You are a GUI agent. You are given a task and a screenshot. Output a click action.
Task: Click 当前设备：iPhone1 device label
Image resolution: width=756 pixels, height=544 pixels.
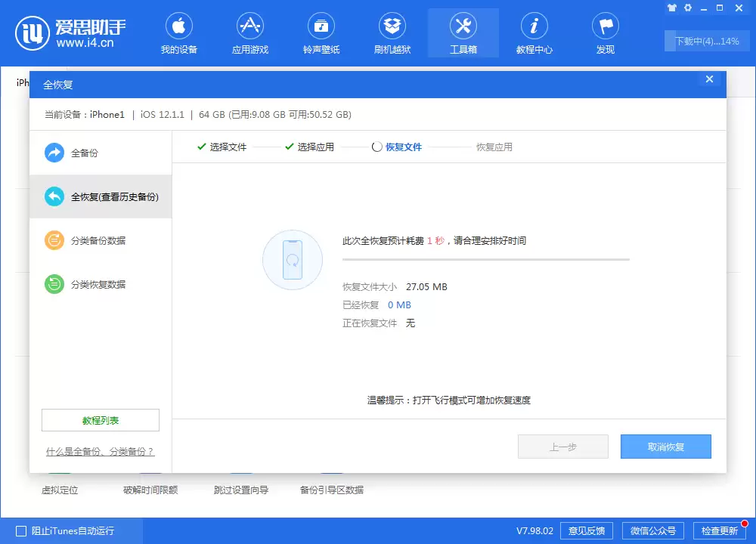click(x=85, y=115)
